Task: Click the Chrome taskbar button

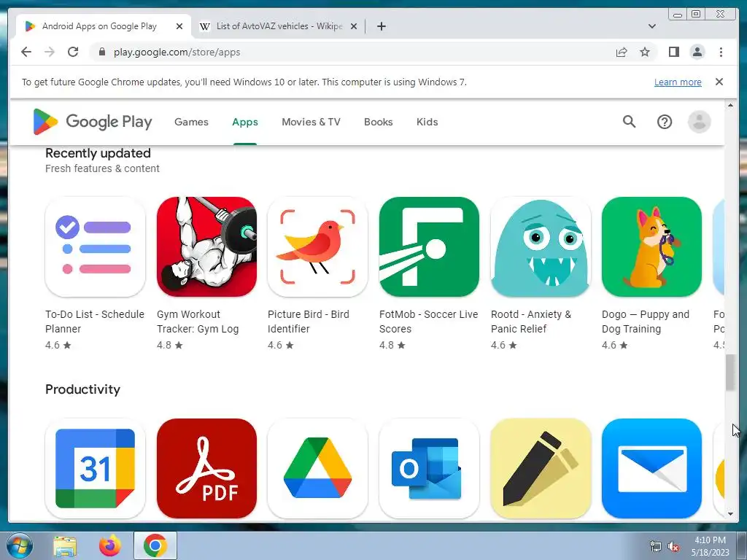Action: (x=155, y=545)
